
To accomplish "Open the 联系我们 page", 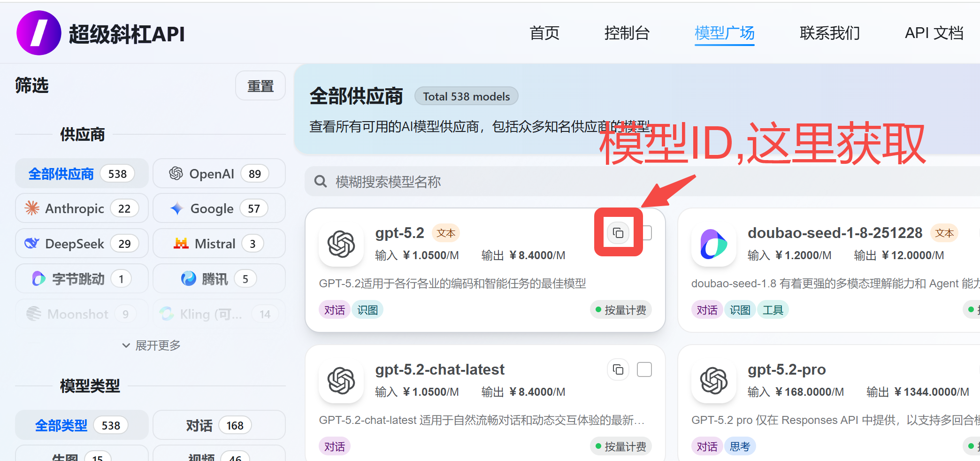I will pyautogui.click(x=829, y=33).
